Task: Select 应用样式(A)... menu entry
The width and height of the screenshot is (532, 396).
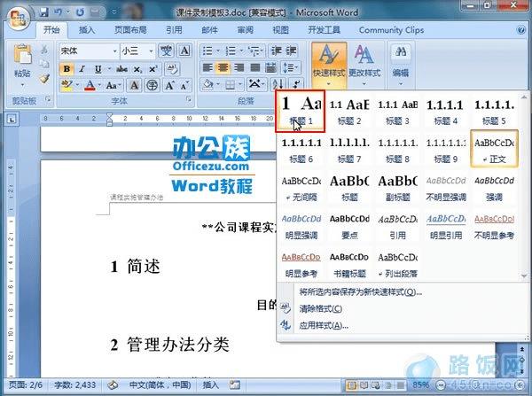Action: (324, 326)
